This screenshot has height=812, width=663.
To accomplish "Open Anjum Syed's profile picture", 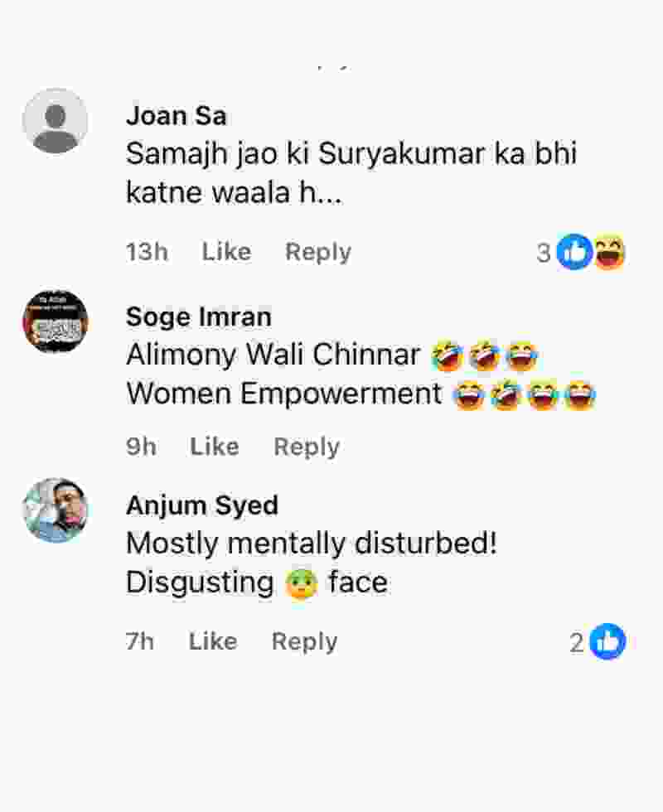I will tap(56, 510).
